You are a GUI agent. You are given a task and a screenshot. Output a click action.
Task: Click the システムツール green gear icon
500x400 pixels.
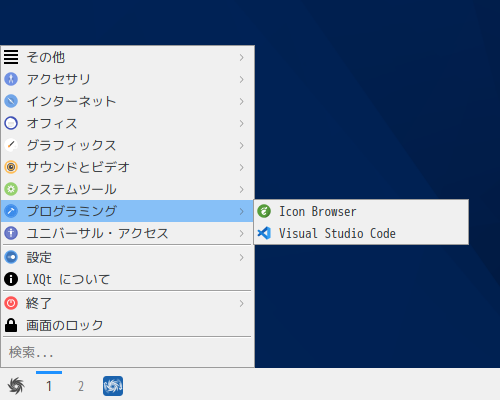pos(11,189)
